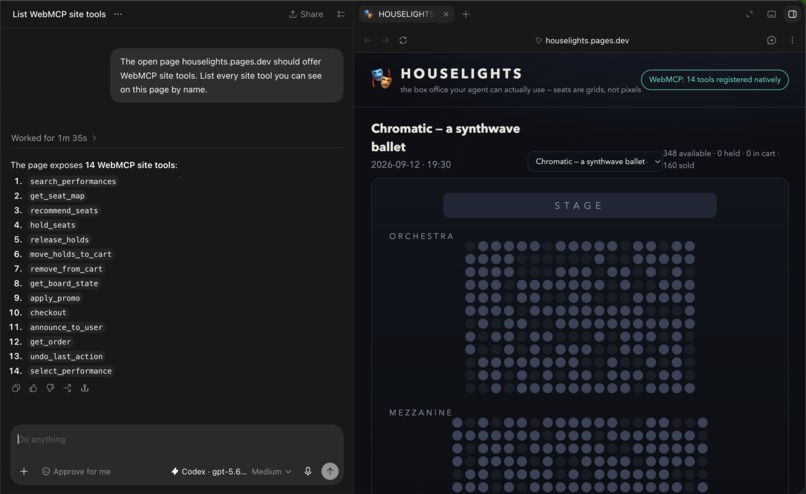This screenshot has width=806, height=494.
Task: Expand the browser pane to full view
Action: [749, 14]
